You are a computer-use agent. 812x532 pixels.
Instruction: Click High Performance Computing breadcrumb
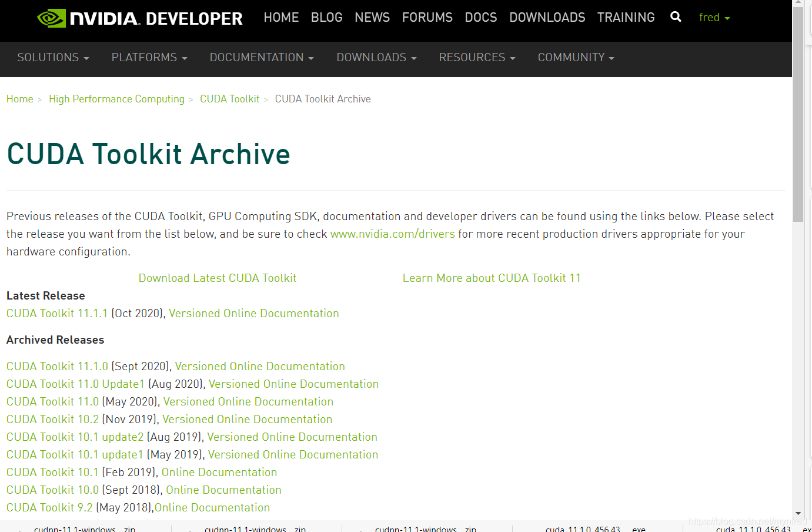pyautogui.click(x=116, y=99)
